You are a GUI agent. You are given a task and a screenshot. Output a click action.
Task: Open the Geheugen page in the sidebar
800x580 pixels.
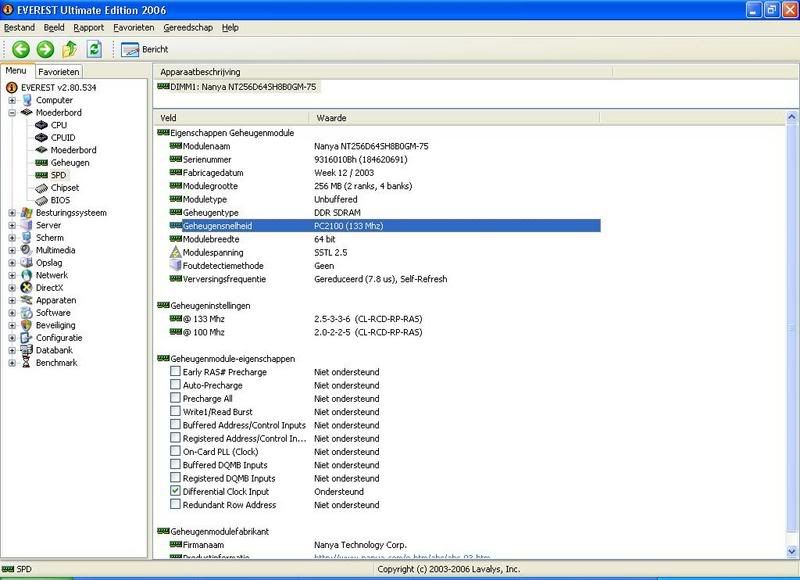point(69,163)
